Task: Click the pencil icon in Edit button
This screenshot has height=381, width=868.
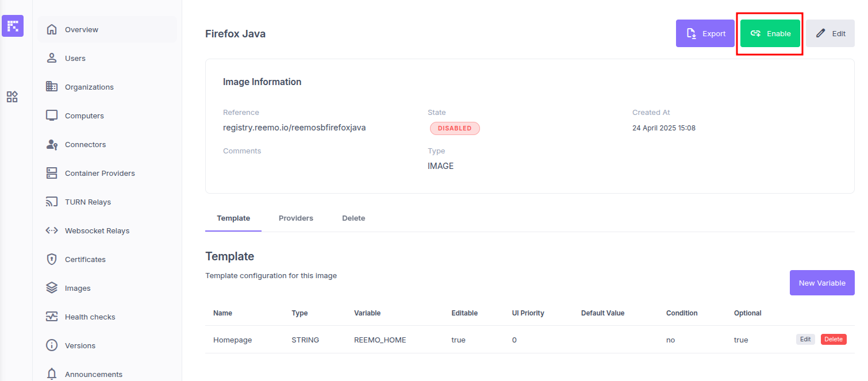Action: pos(821,33)
